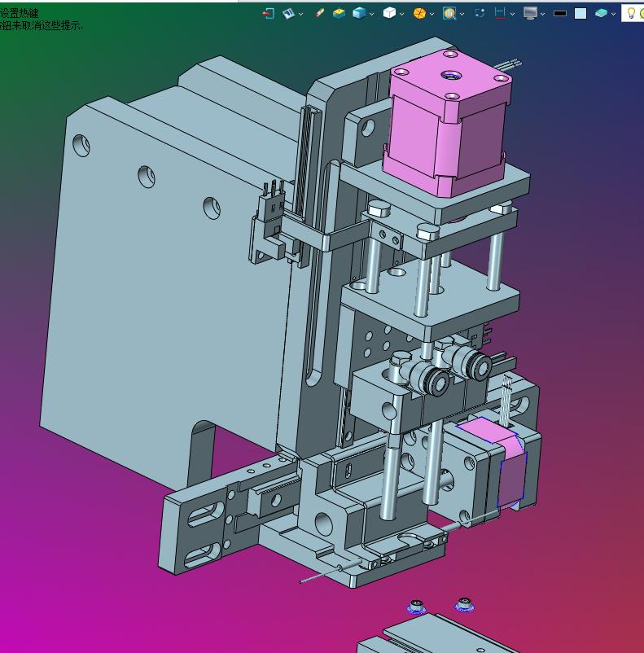Toggle the light bulb show/hide icon
644x653 pixels.
tap(631, 13)
